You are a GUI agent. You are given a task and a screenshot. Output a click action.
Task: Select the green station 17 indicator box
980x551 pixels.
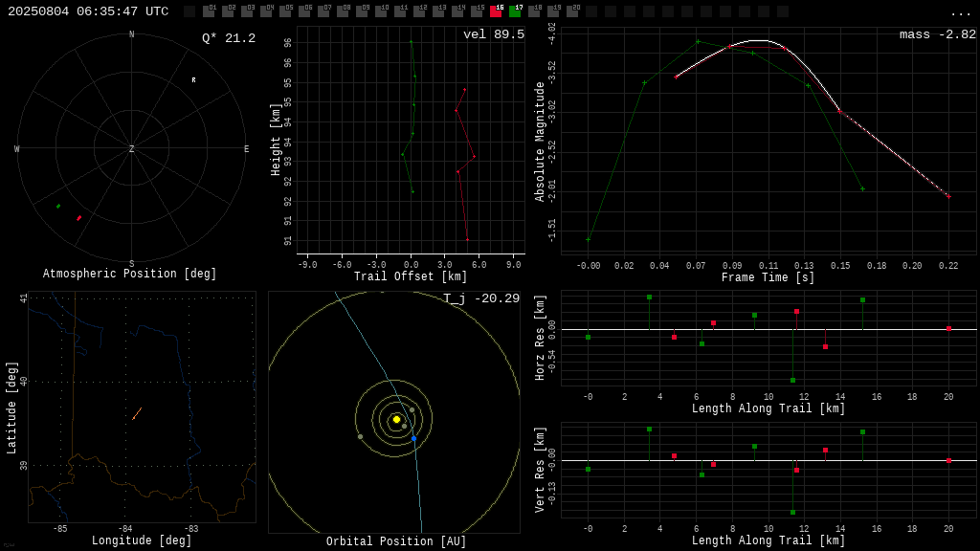[515, 11]
